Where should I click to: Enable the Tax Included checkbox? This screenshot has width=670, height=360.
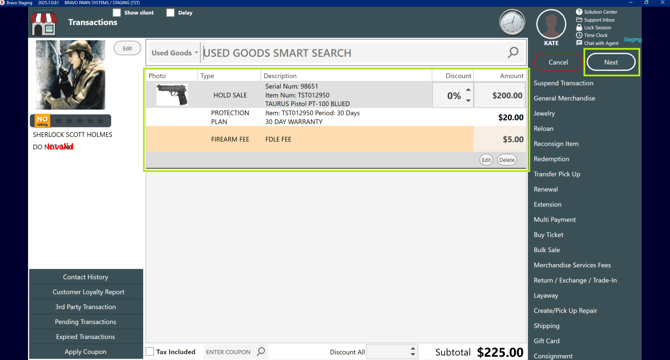click(x=150, y=351)
